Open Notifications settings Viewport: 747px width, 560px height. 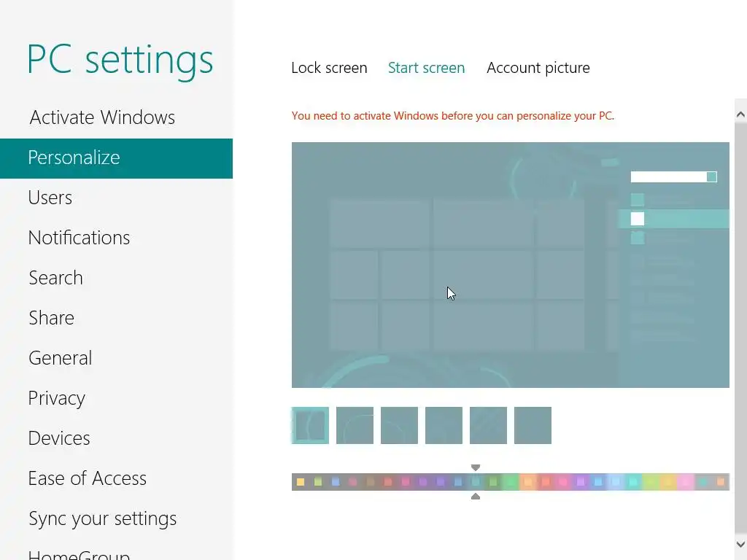(x=116, y=238)
